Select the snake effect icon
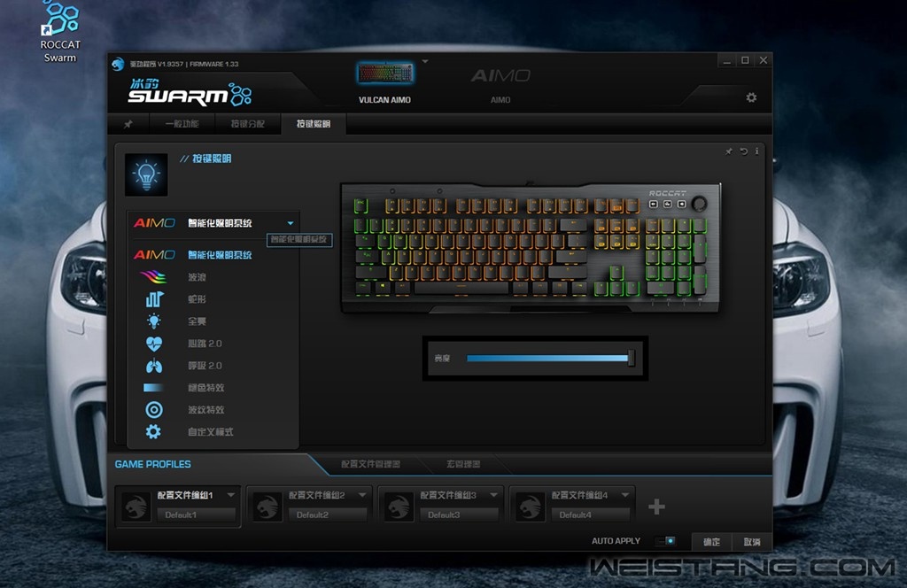Image resolution: width=907 pixels, height=588 pixels. (154, 299)
